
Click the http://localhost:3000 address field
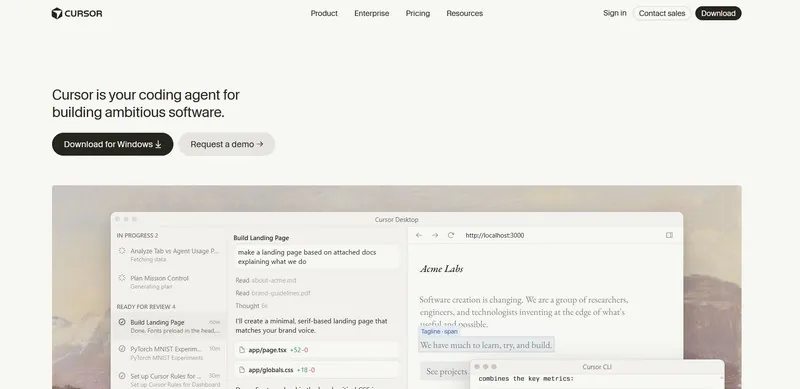coord(494,235)
